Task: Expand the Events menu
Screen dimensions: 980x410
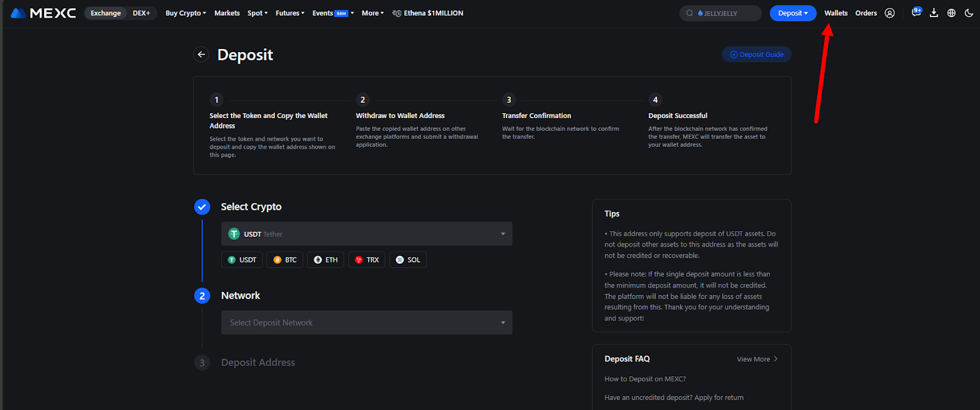Action: [333, 13]
